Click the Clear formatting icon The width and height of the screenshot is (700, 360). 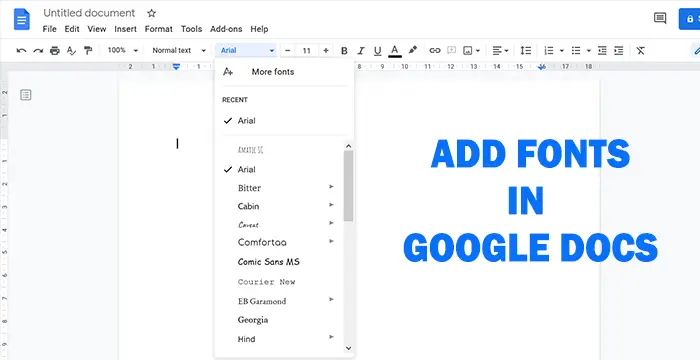(x=641, y=50)
